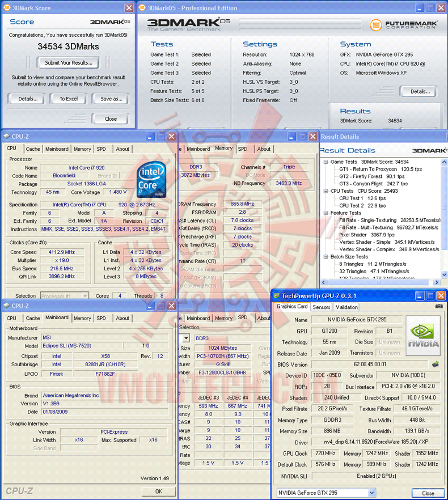448x500 pixels.
Task: Click the BIOS Version field 62.00.45.00.01
Action: tap(370, 364)
